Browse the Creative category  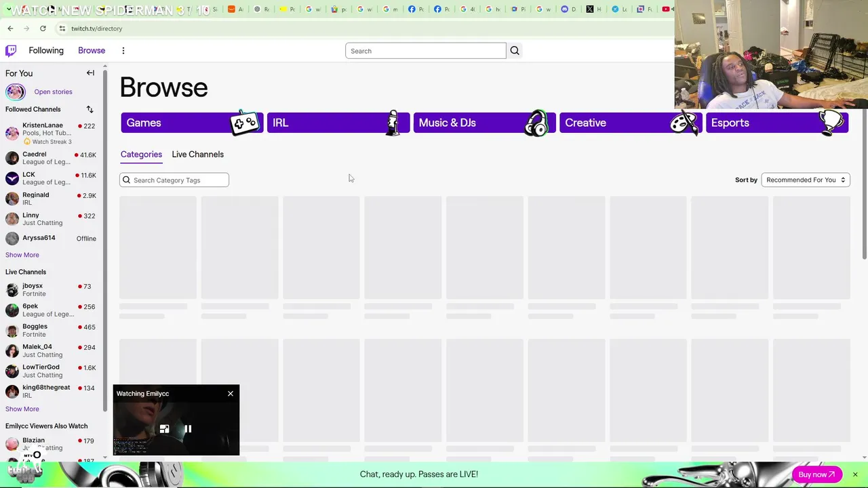coord(631,123)
